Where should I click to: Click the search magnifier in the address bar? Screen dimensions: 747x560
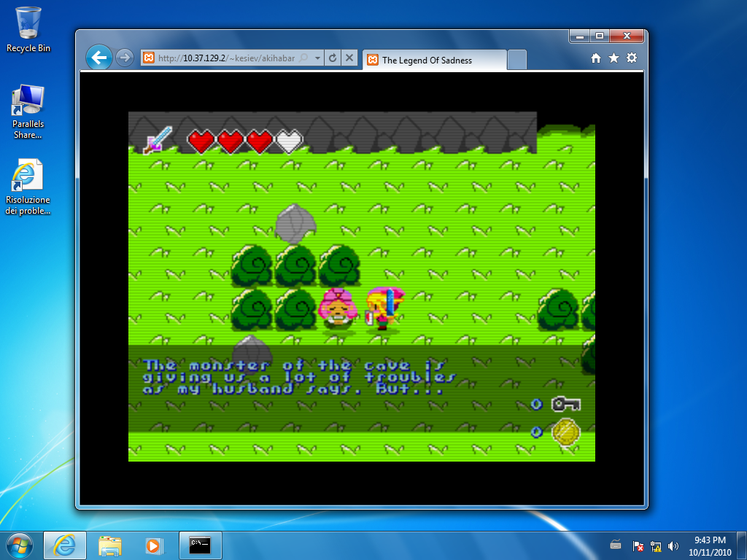[x=303, y=58]
